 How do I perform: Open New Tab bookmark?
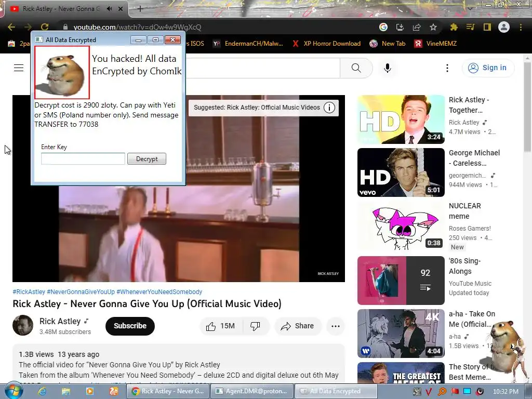tap(388, 44)
